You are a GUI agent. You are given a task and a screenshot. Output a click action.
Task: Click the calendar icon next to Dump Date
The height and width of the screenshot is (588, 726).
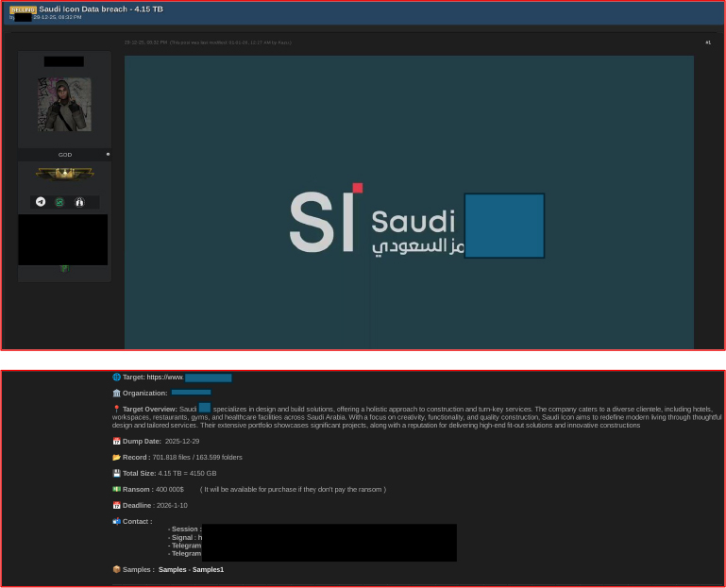116,441
